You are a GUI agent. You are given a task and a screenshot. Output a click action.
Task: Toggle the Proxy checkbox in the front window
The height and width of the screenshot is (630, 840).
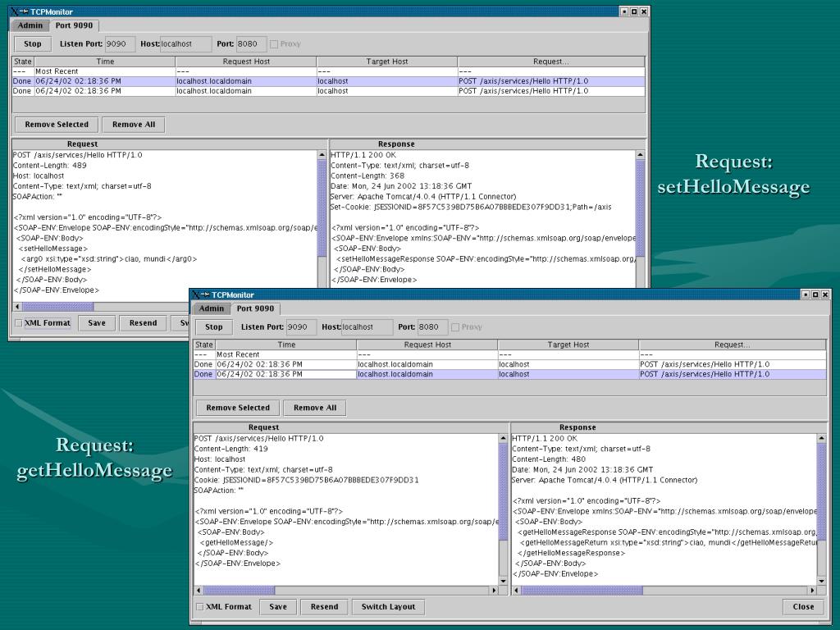click(455, 326)
